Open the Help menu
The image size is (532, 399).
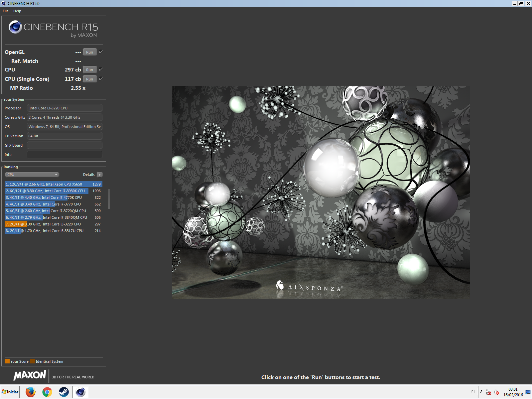click(17, 11)
